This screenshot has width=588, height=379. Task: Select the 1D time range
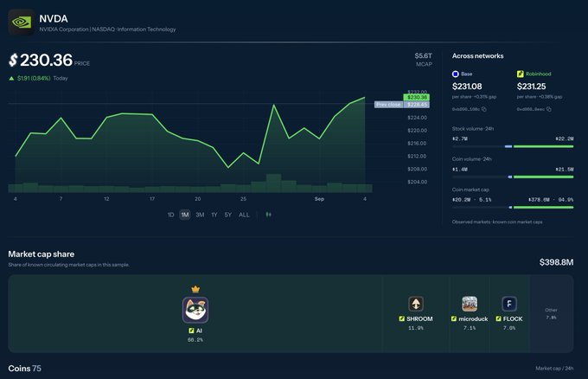pyautogui.click(x=170, y=215)
